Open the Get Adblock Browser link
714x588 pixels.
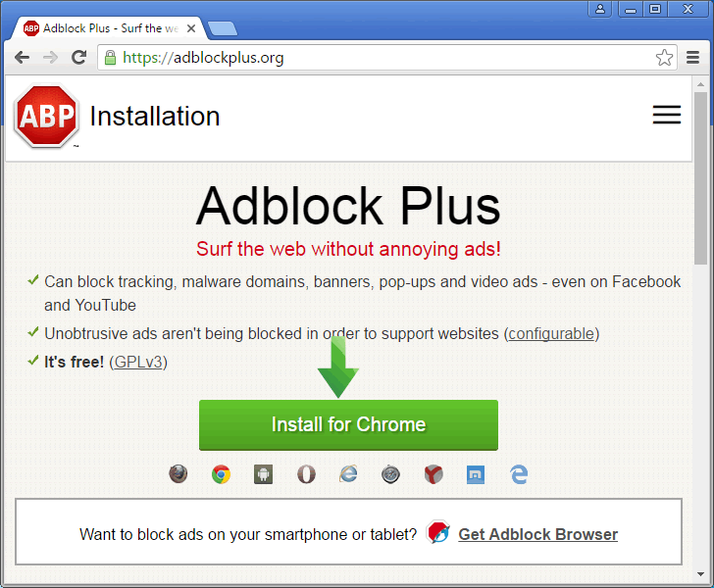(537, 534)
